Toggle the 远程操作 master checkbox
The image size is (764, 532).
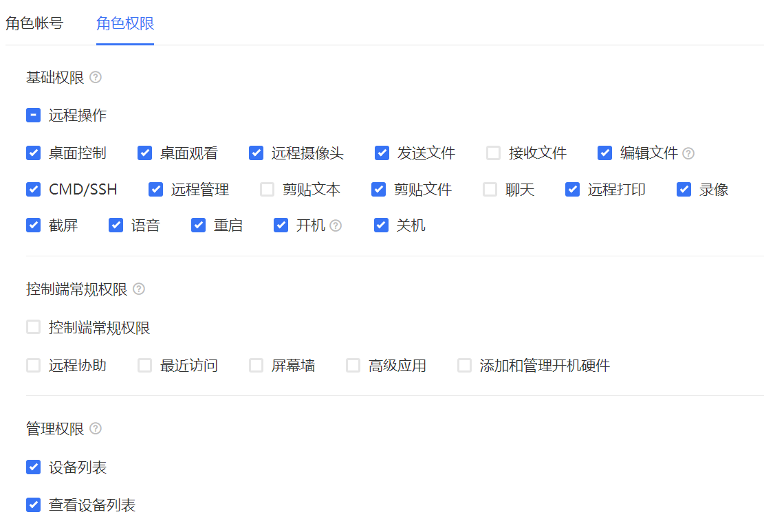(x=33, y=115)
